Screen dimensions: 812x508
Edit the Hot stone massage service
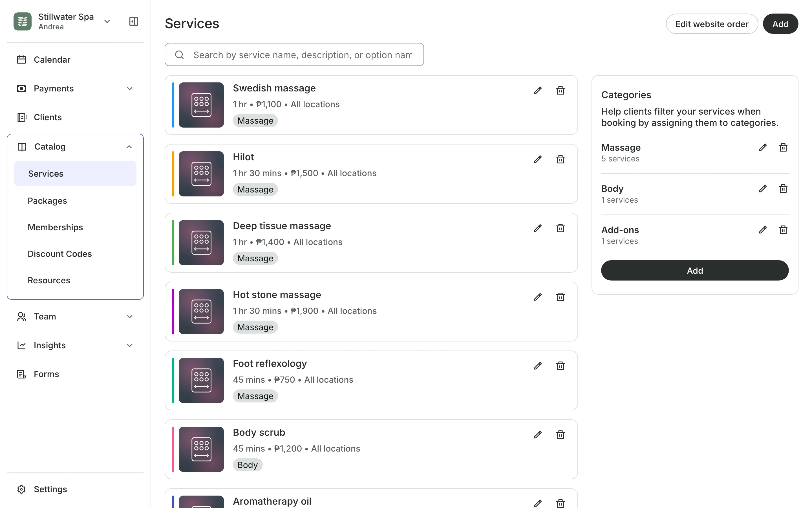coord(538,297)
